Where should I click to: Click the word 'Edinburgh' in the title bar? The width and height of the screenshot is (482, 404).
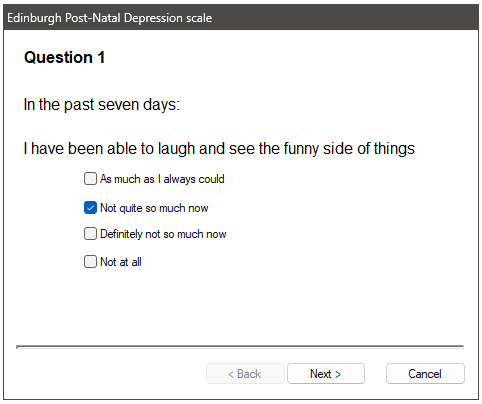pyautogui.click(x=34, y=18)
